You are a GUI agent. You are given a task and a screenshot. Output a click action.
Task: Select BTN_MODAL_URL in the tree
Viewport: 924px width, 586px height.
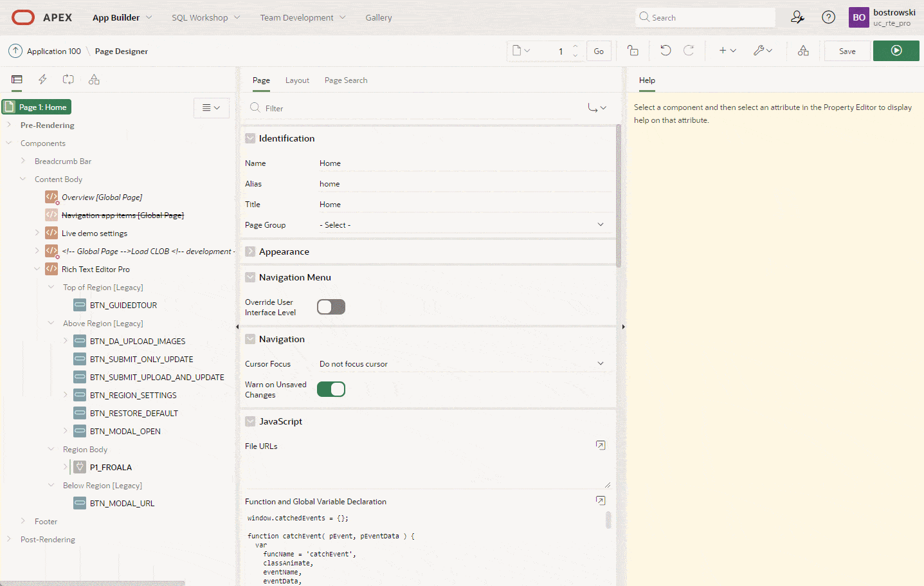pos(122,503)
